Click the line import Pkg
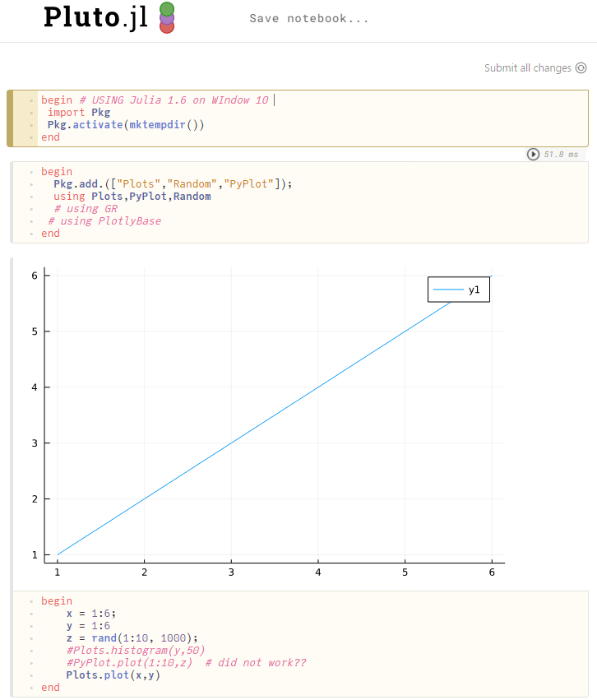The image size is (597, 700). [x=79, y=113]
